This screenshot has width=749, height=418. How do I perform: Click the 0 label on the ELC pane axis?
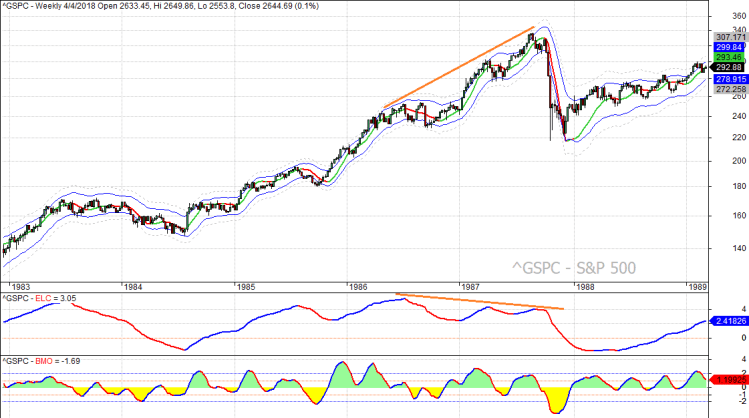(743, 338)
